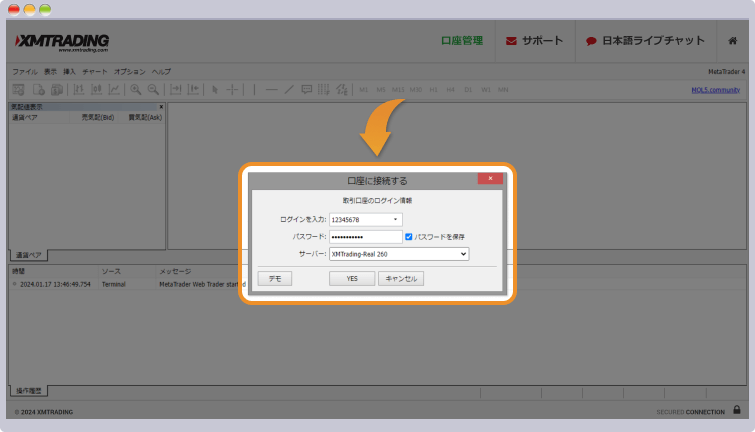755x432 pixels.
Task: Open the ファイル menu
Action: pyautogui.click(x=25, y=72)
